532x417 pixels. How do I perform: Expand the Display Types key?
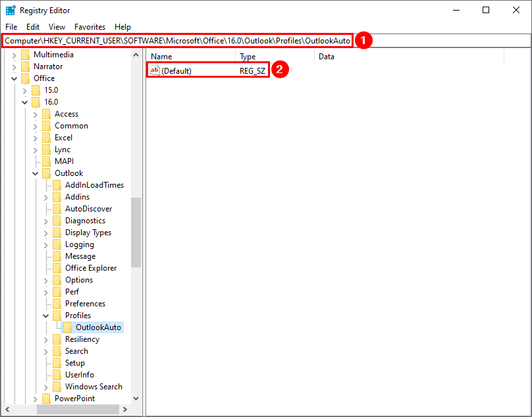click(46, 233)
